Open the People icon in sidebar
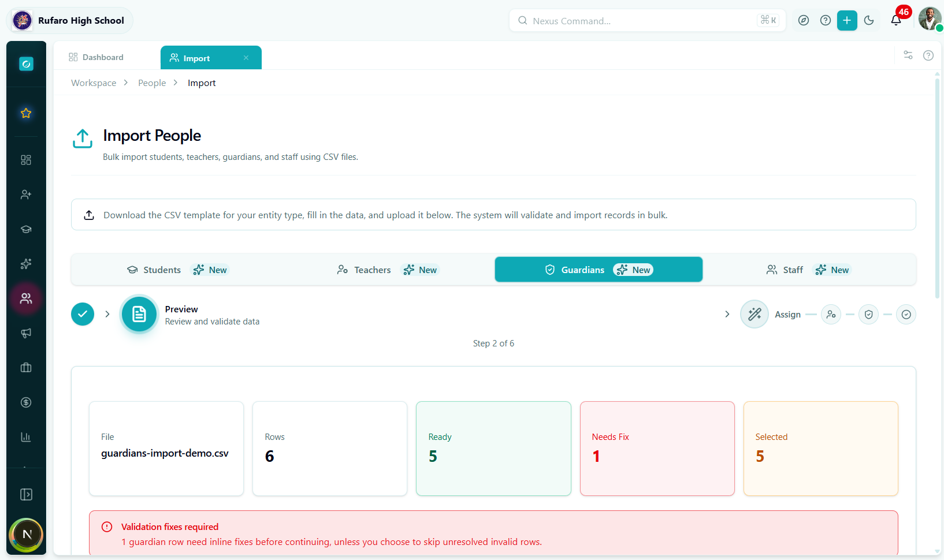This screenshot has height=560, width=944. pyautogui.click(x=26, y=298)
